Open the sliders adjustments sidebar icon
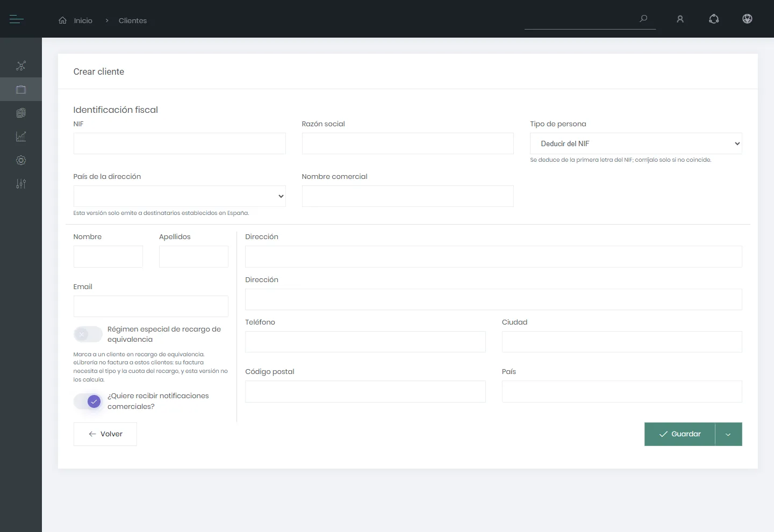This screenshot has height=532, width=774. (x=21, y=184)
